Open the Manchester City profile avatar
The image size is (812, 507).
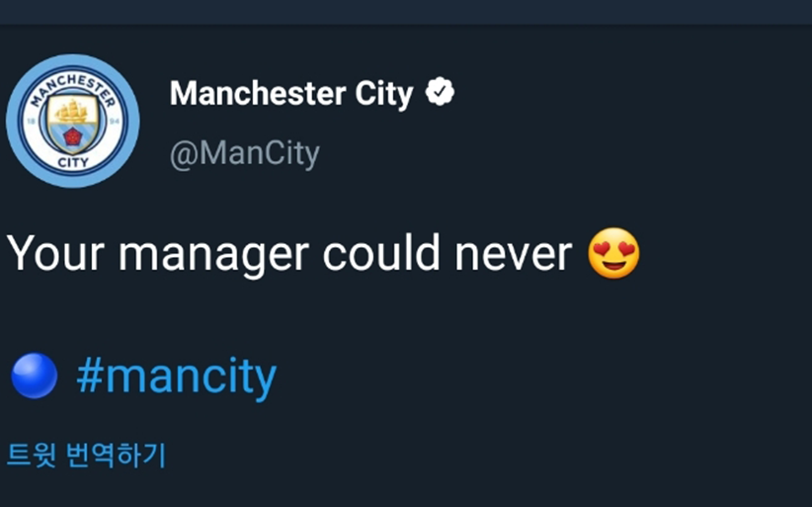point(72,121)
